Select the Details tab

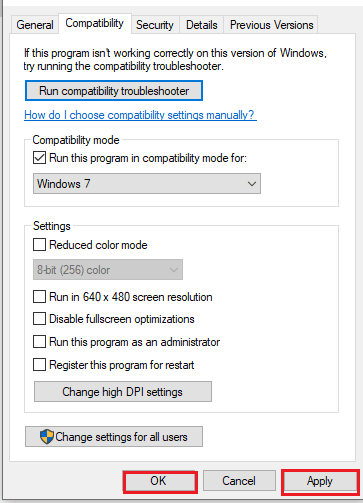(202, 25)
